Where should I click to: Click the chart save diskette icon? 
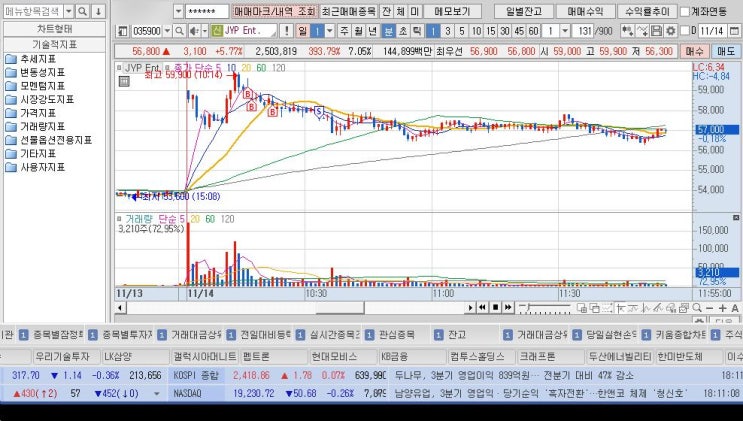coord(657,31)
